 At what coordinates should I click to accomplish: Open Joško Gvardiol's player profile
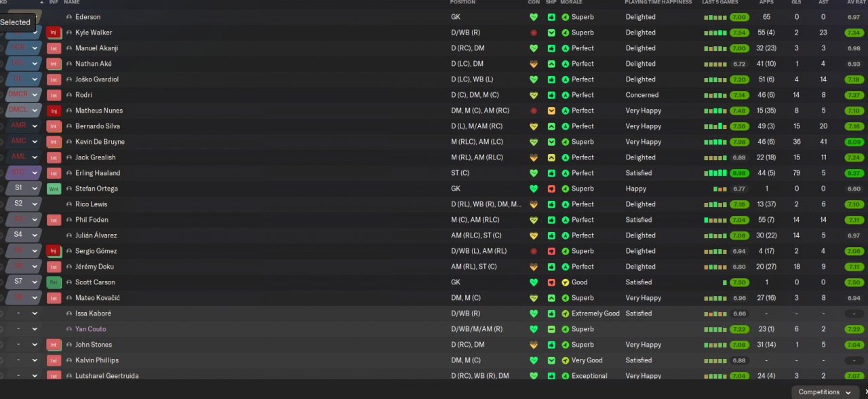coord(97,79)
